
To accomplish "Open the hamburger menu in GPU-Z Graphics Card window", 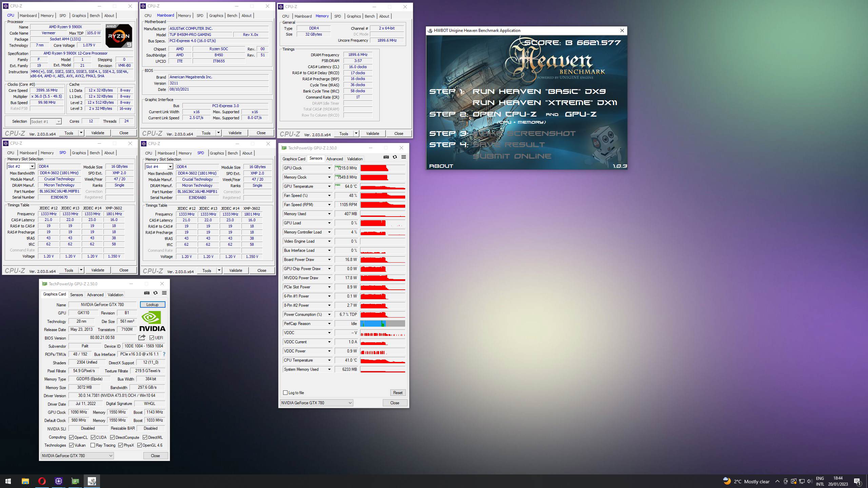I will [x=164, y=293].
